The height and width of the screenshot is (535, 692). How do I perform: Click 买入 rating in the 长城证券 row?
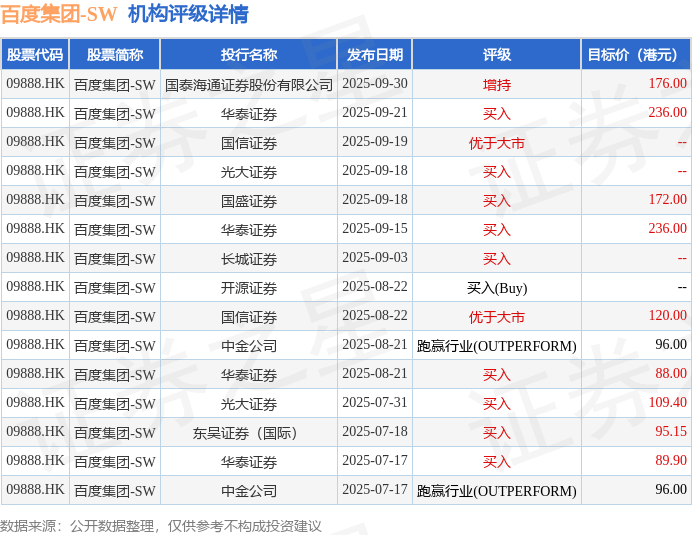pos(497,259)
